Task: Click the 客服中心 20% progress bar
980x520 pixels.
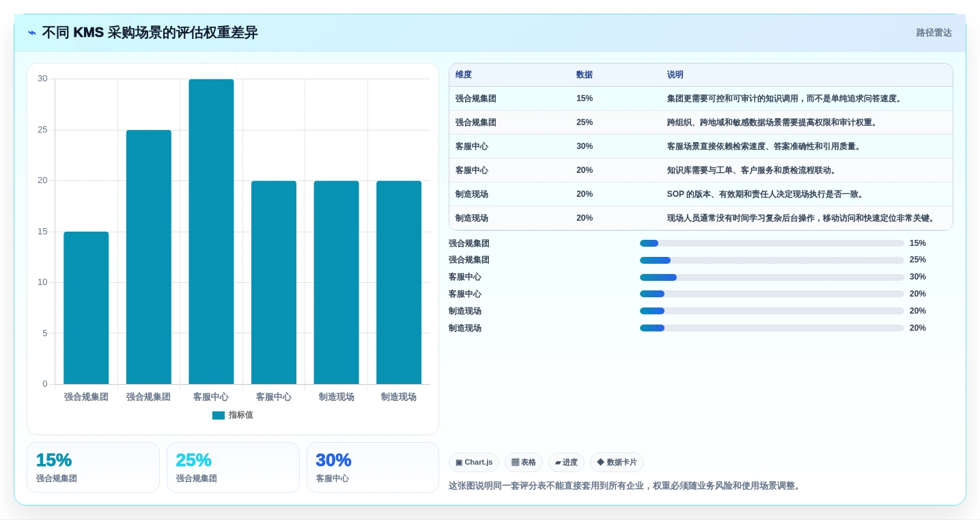Action: coord(772,294)
